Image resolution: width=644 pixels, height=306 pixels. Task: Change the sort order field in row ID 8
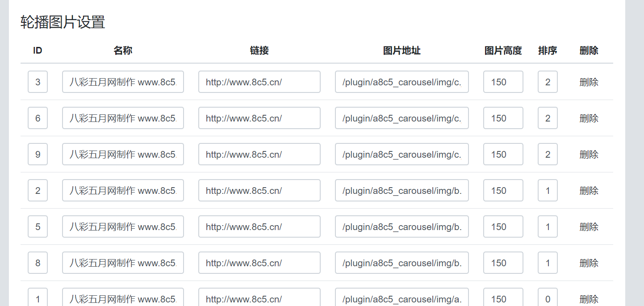point(548,263)
